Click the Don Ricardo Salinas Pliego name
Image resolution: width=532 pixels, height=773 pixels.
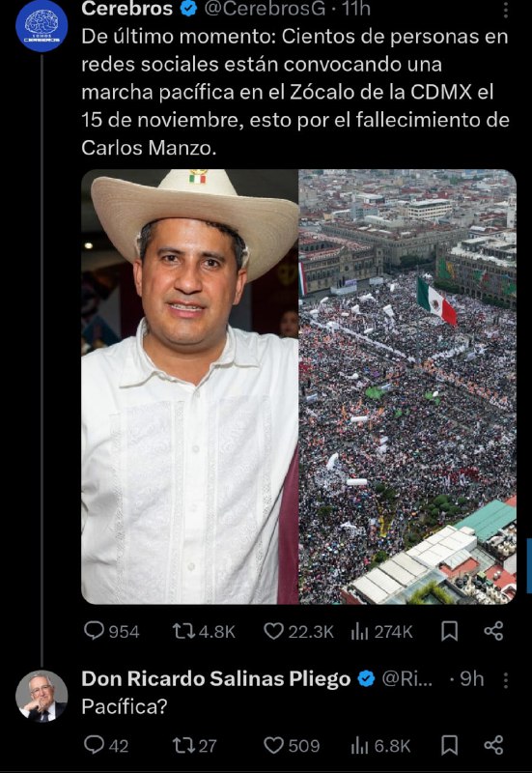(215, 679)
